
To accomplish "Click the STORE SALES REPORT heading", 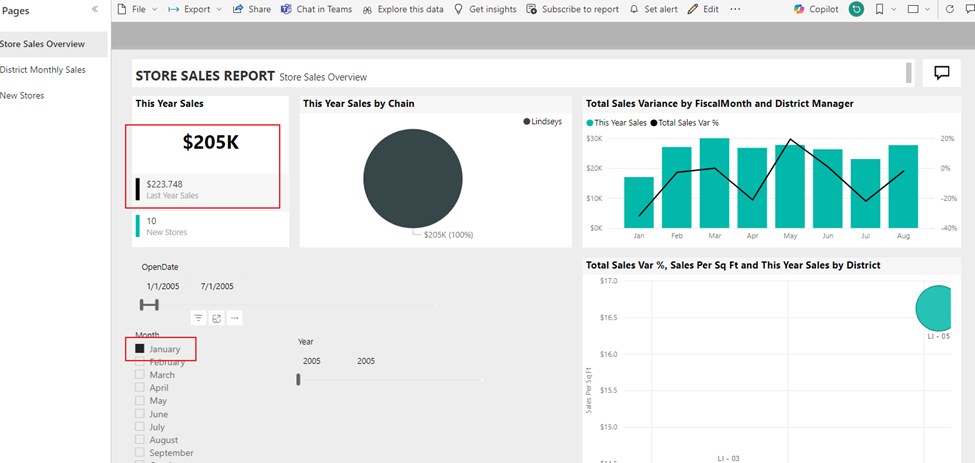I will coord(205,76).
